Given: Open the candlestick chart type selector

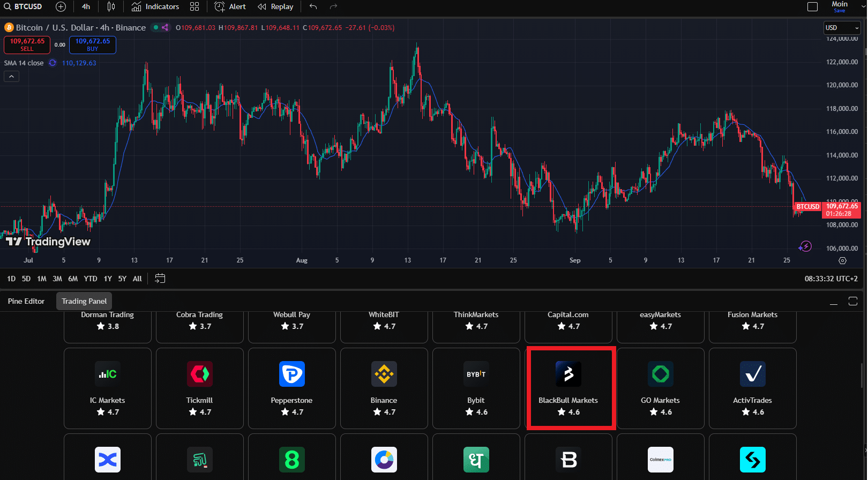Looking at the screenshot, I should click(x=111, y=7).
